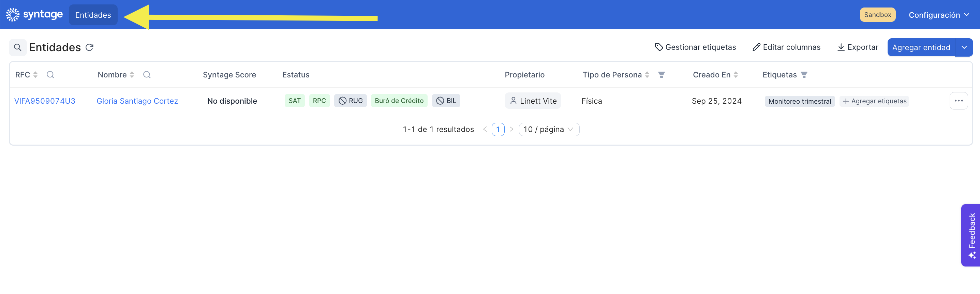The height and width of the screenshot is (294, 980).
Task: Select page 1 in pagination
Action: [x=498, y=129]
